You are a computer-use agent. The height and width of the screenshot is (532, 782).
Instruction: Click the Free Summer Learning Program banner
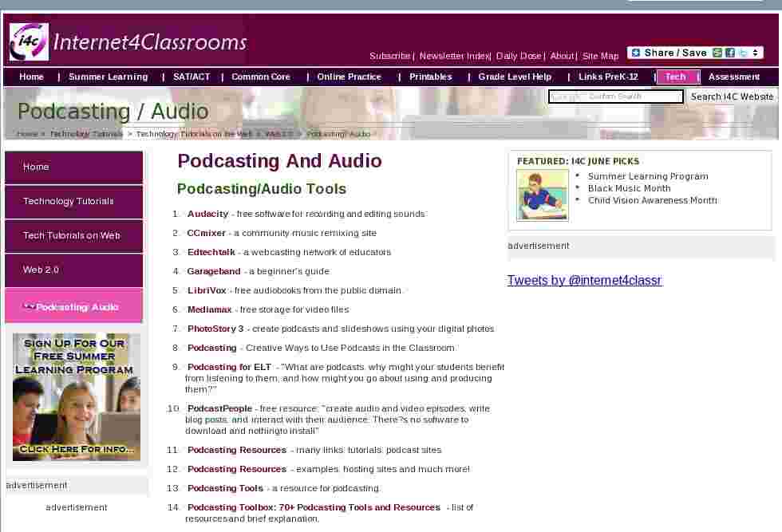(x=77, y=397)
